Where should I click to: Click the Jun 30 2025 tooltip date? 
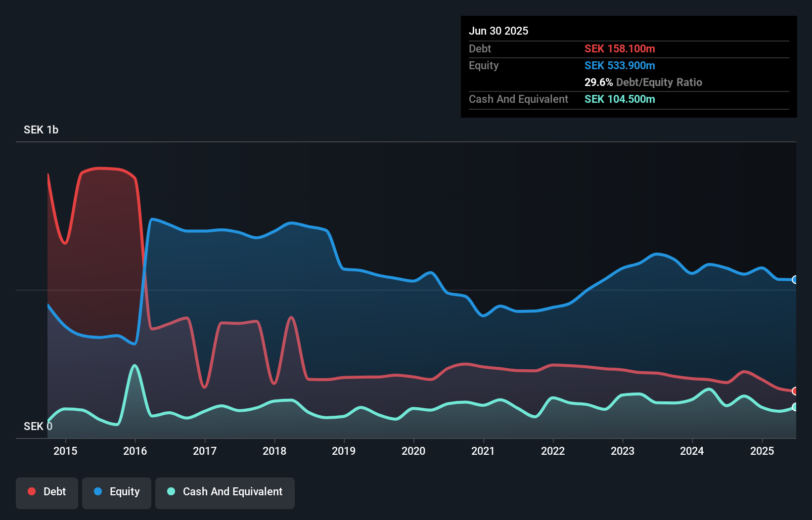pyautogui.click(x=498, y=31)
